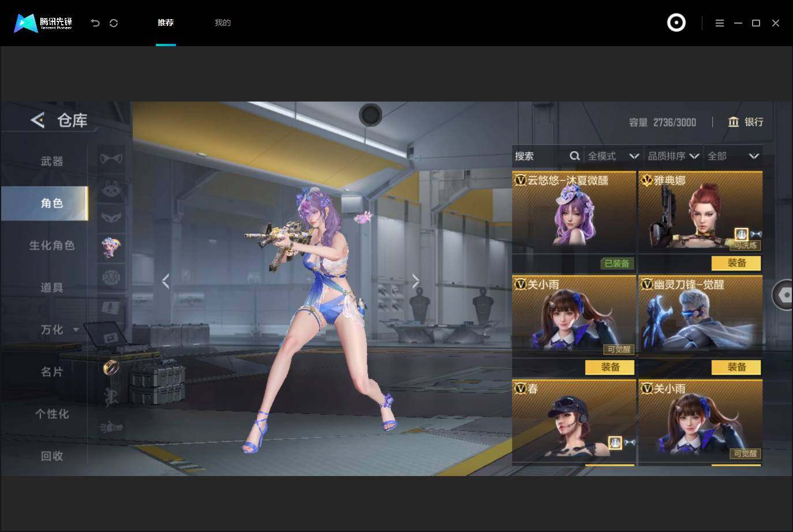The height and width of the screenshot is (532, 793).
Task: Open the 名片 category
Action: [x=52, y=372]
